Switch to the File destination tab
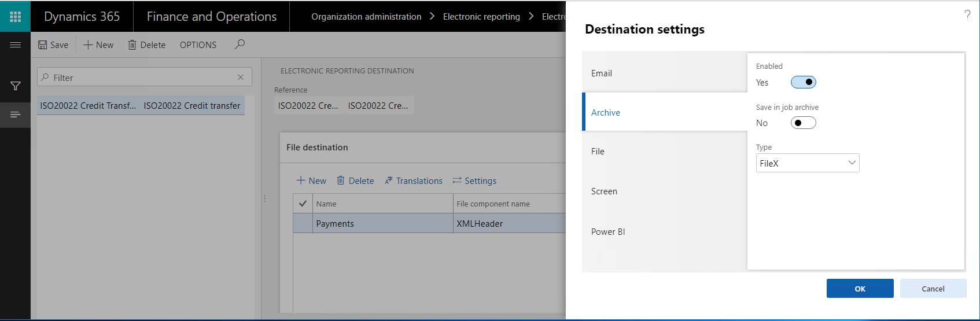The width and height of the screenshot is (980, 321). 664,152
